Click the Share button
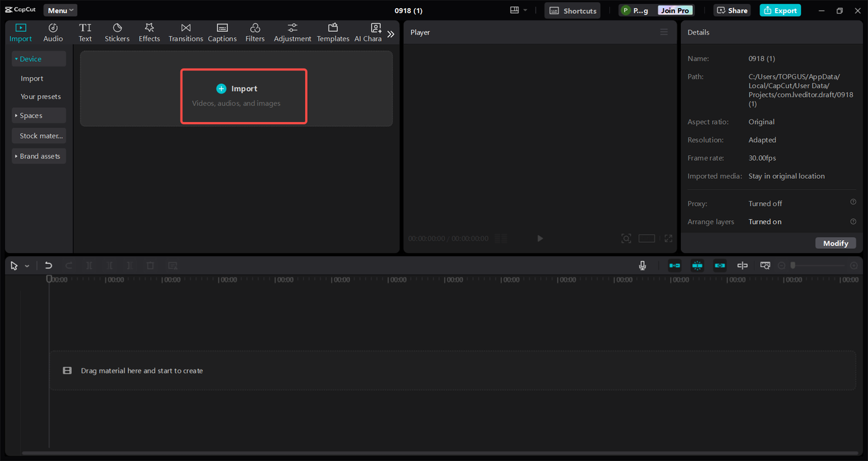Viewport: 868px width, 461px height. [732, 10]
